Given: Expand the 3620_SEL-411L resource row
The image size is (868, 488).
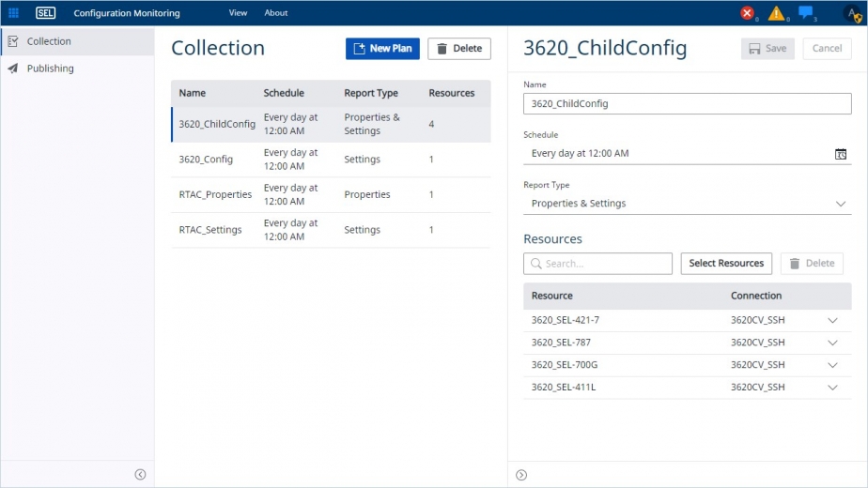Looking at the screenshot, I should tap(832, 388).
